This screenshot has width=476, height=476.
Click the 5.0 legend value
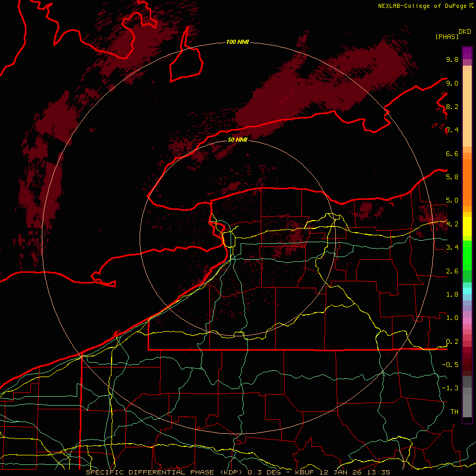click(452, 200)
